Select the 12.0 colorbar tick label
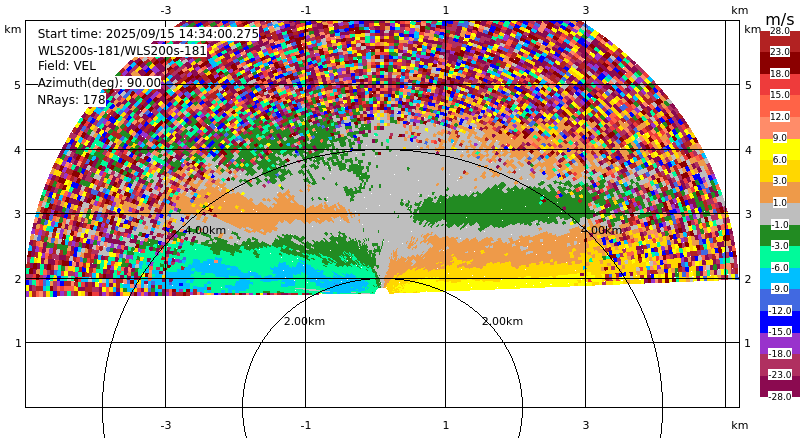The height and width of the screenshot is (438, 800). tap(780, 116)
